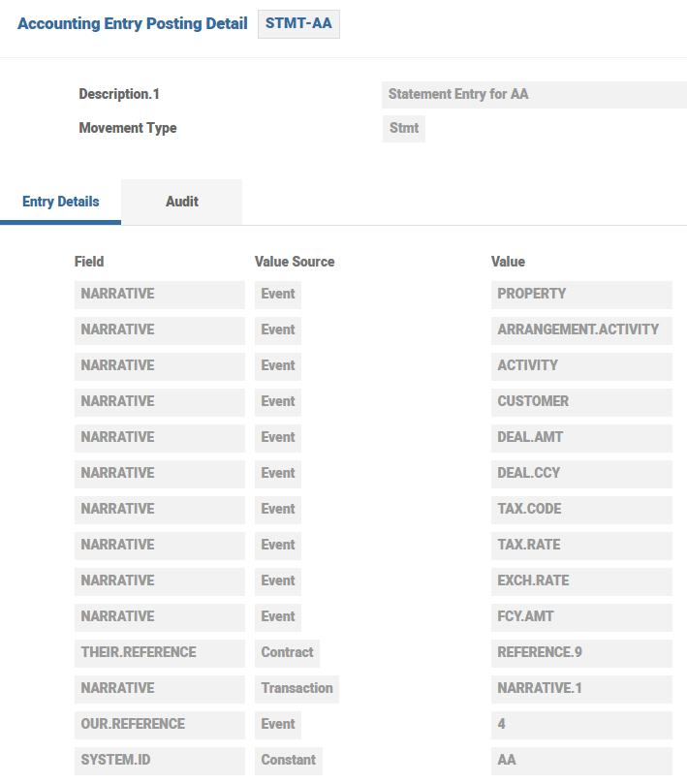Click the Statement Entry for AA description field
The width and height of the screenshot is (687, 784).
tap(534, 95)
